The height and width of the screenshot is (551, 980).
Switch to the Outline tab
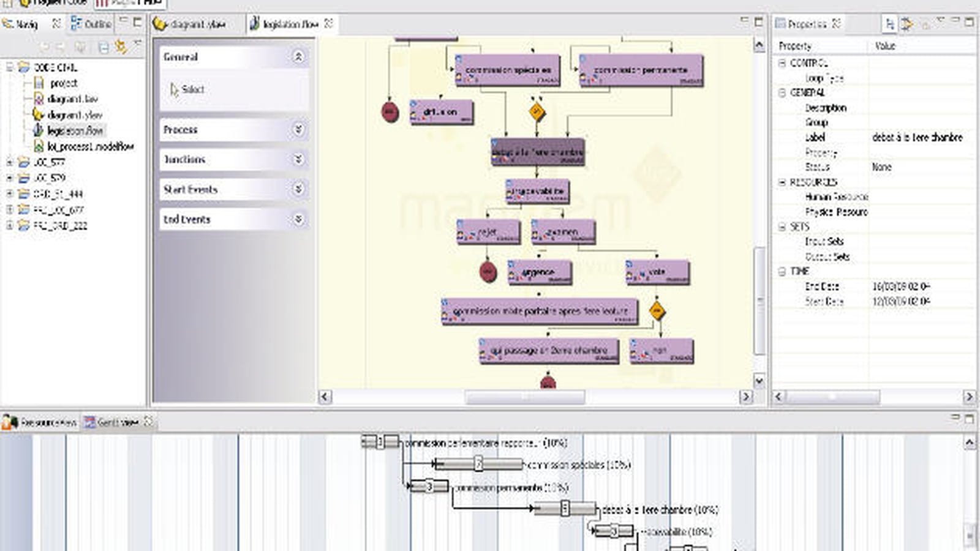tap(91, 24)
